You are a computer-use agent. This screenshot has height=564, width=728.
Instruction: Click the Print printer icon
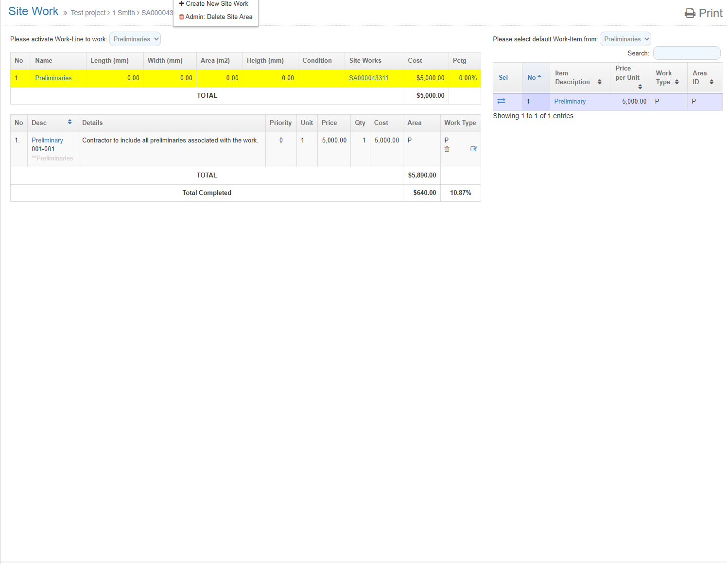coord(690,13)
